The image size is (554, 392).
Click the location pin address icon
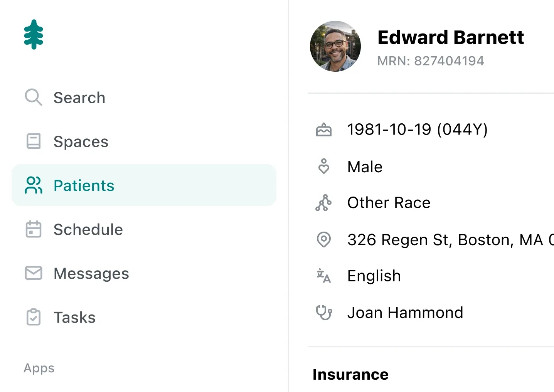click(x=323, y=240)
